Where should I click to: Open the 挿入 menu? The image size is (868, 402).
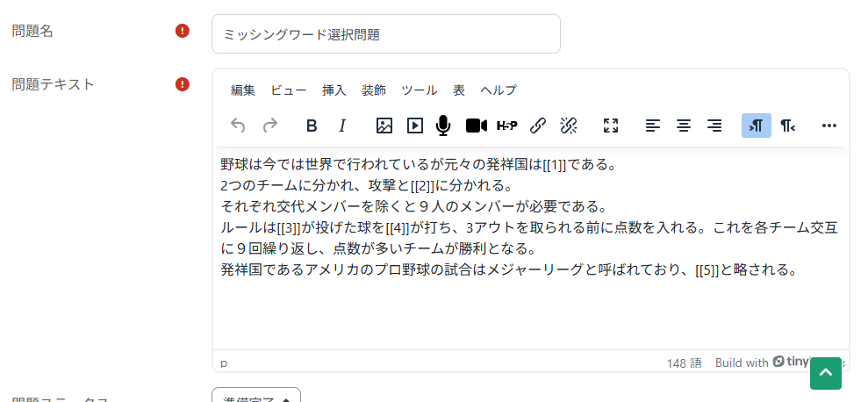[x=334, y=90]
